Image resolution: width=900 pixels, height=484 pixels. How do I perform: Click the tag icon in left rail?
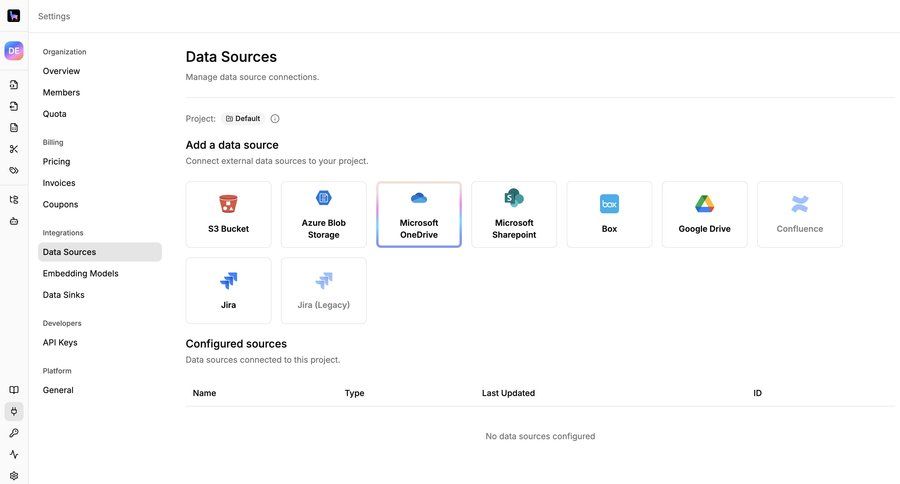click(x=14, y=170)
